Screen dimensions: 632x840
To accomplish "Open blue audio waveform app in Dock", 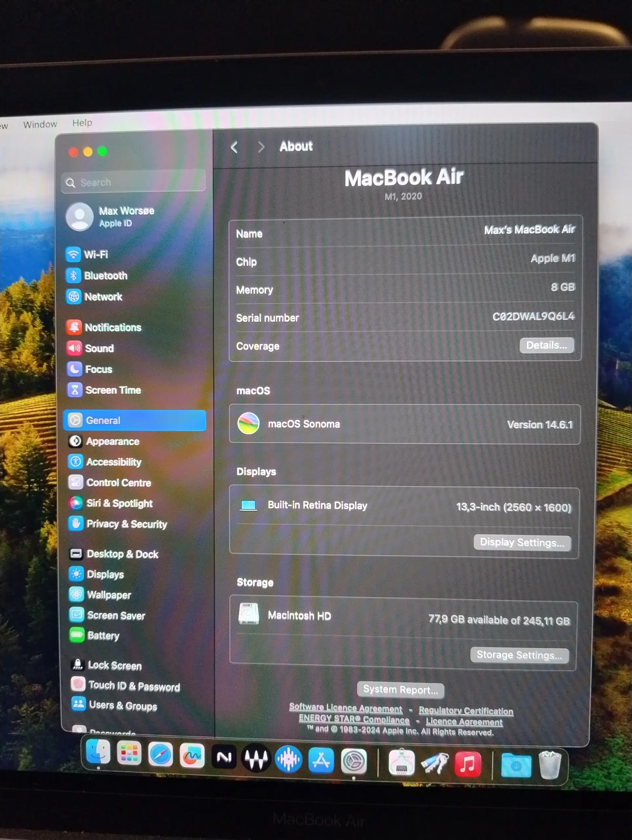I will 289,760.
